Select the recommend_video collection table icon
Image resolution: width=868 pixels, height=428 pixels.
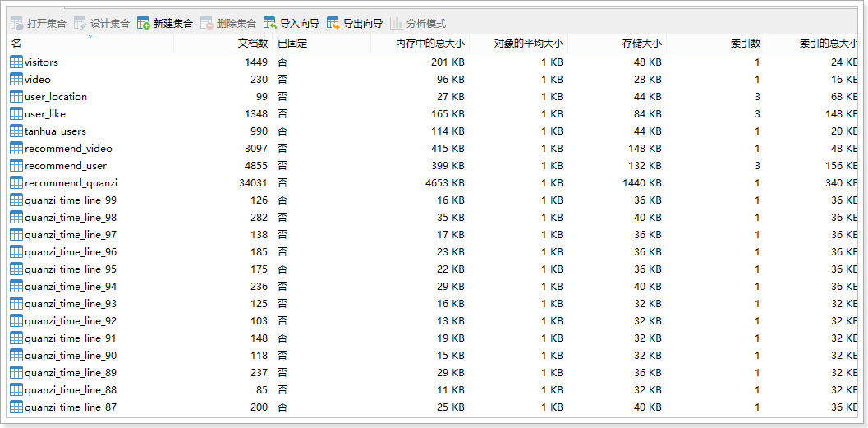tap(16, 149)
